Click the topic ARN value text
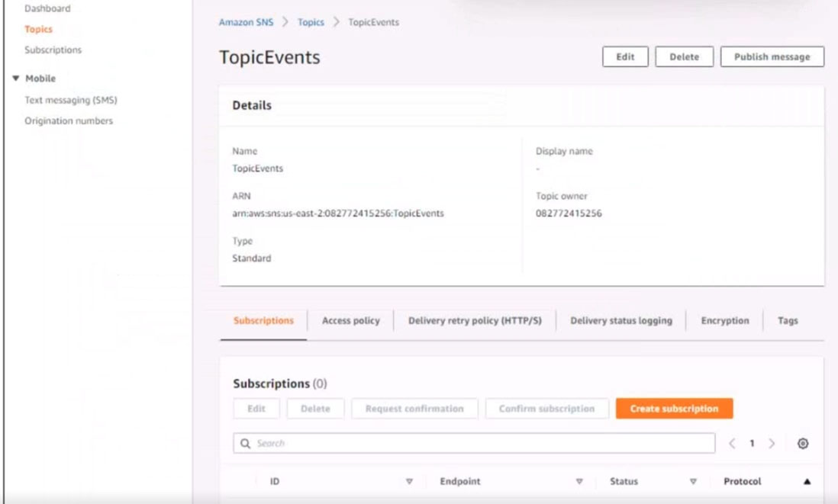Image resolution: width=838 pixels, height=504 pixels. coord(338,213)
